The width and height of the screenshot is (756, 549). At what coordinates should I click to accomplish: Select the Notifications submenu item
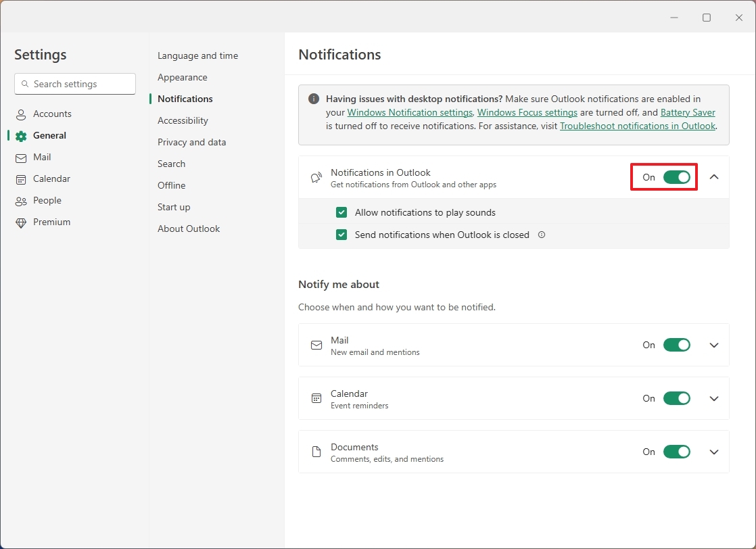point(185,99)
